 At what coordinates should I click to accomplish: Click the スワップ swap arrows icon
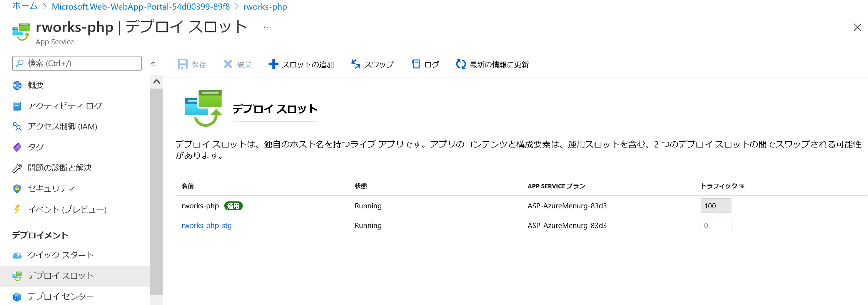point(356,64)
